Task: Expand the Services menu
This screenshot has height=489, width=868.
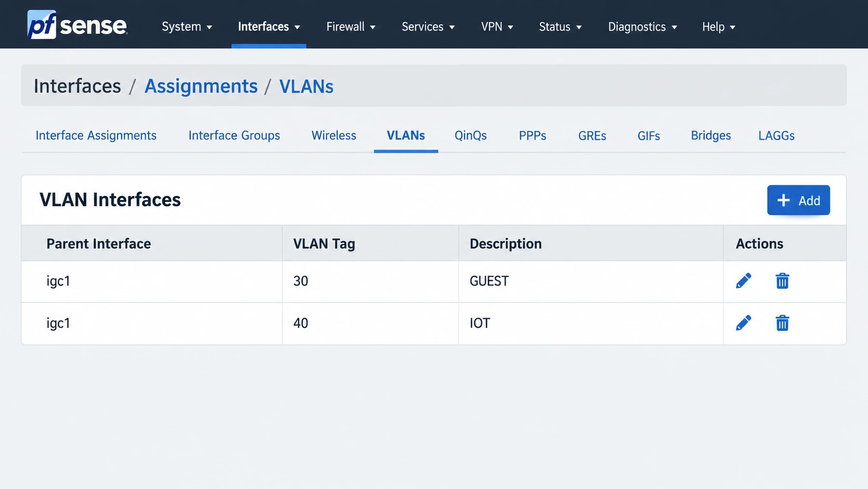Action: (x=428, y=27)
